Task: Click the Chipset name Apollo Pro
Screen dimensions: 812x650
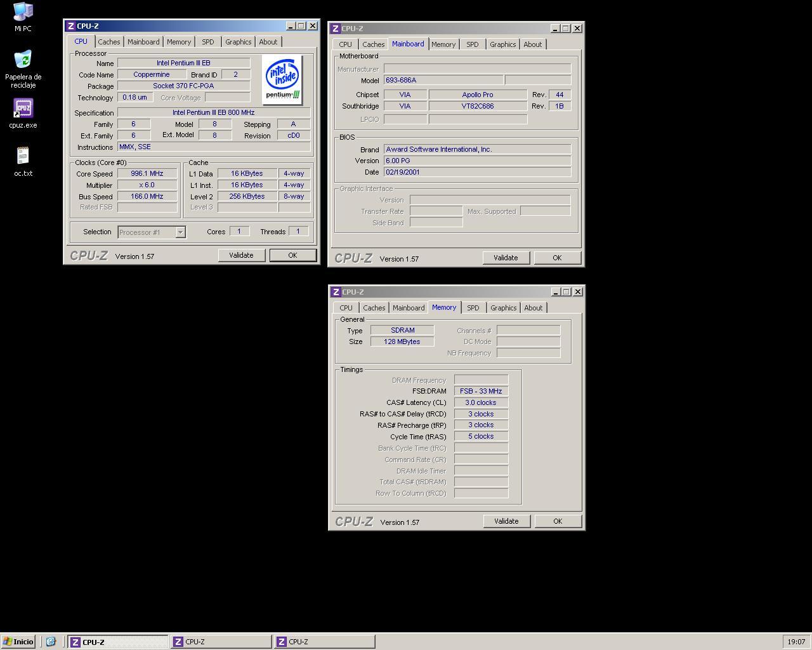Action: pos(478,95)
